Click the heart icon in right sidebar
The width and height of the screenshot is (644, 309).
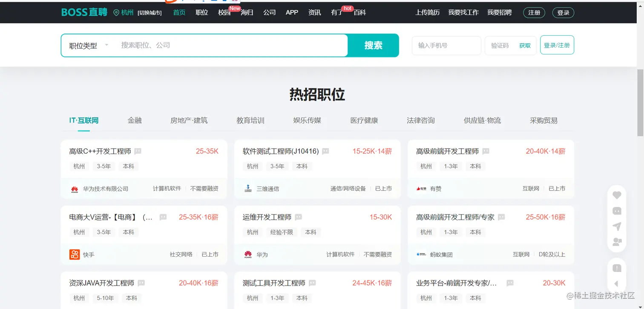(617, 195)
